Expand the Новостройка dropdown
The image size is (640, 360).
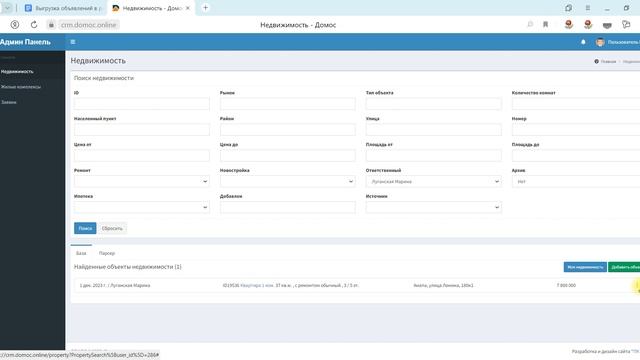coord(287,181)
